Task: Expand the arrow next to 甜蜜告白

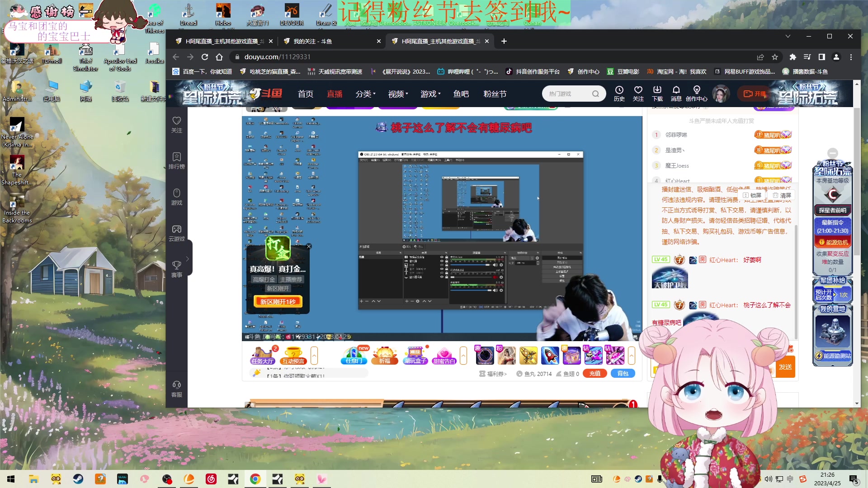Action: point(463,356)
